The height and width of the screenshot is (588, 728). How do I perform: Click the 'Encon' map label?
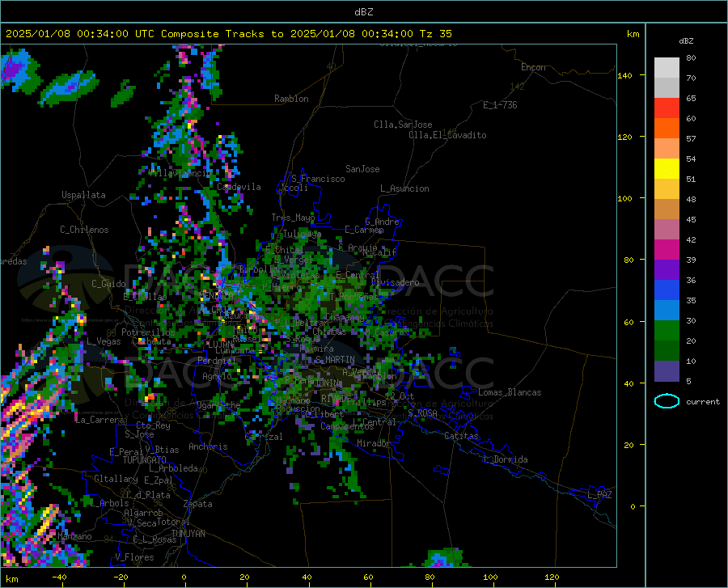pos(533,67)
